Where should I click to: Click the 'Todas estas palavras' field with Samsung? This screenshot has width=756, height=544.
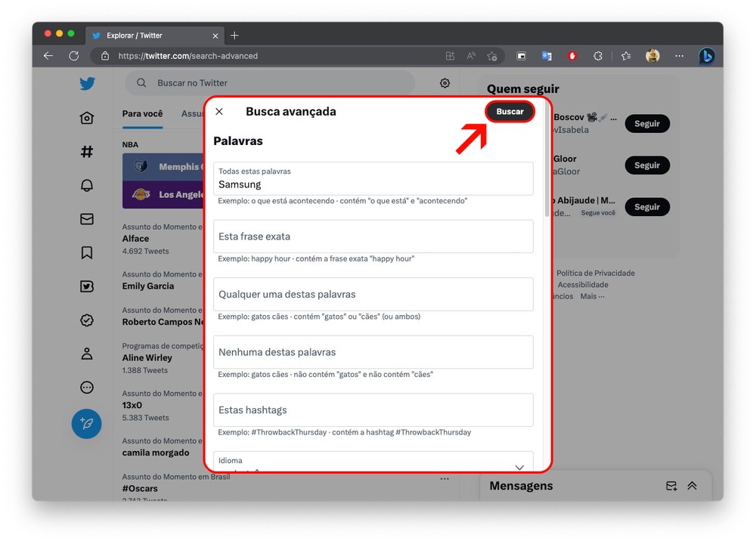click(x=373, y=179)
